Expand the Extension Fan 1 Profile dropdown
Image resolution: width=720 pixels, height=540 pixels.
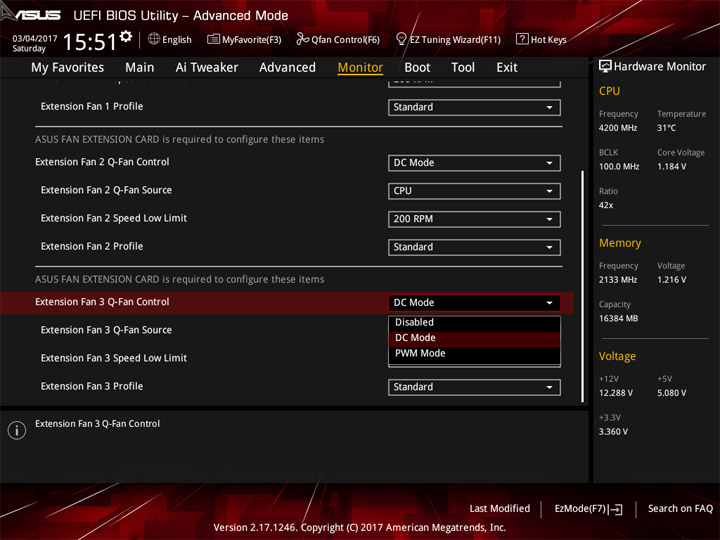[474, 107]
